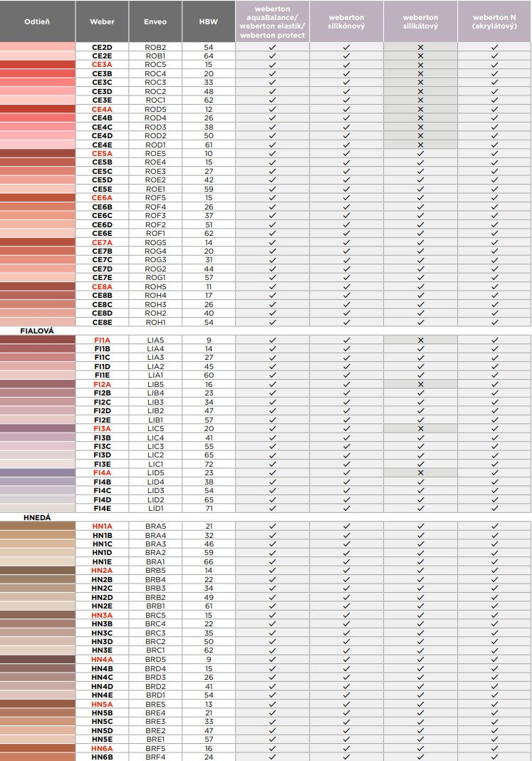The width and height of the screenshot is (532, 761).
Task: Select the HN5D Weber code
Action: [x=103, y=730]
